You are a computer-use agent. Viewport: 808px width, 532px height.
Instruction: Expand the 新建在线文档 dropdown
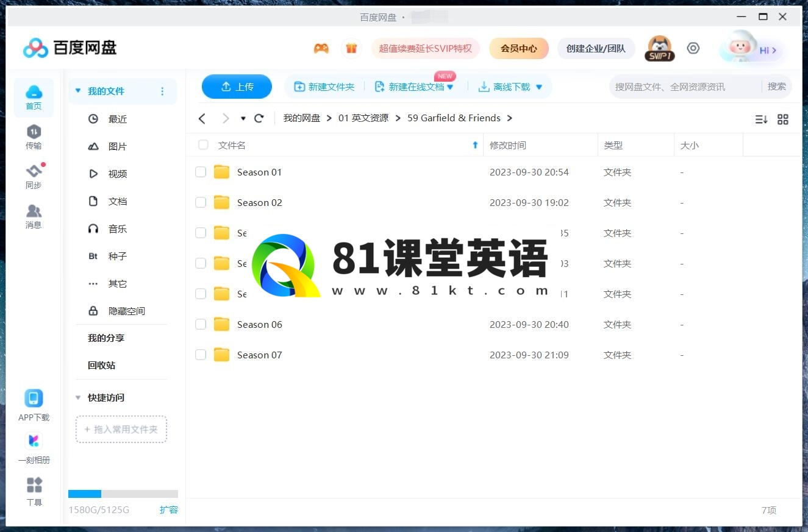450,87
